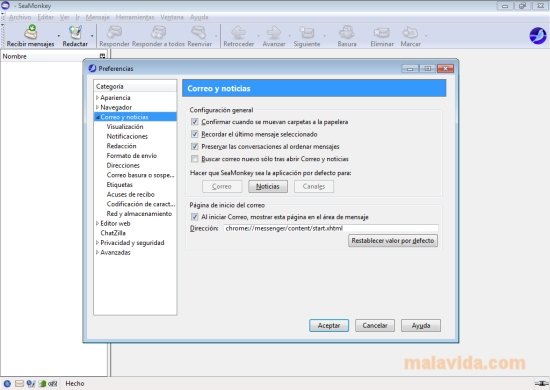Open Composer via status bar pen icon
Image resolution: width=550 pixels, height=390 pixels.
point(31,383)
